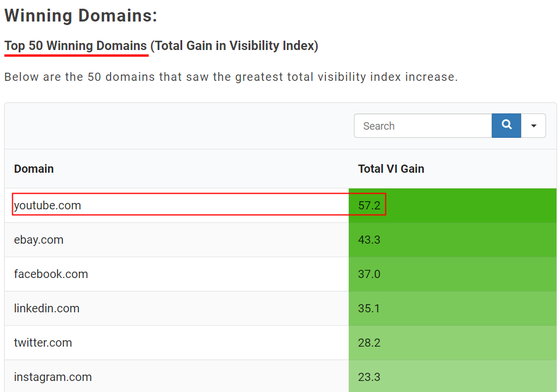Viewport: 560px width, 392px height.
Task: Sort by the Domain column header
Action: coord(34,169)
